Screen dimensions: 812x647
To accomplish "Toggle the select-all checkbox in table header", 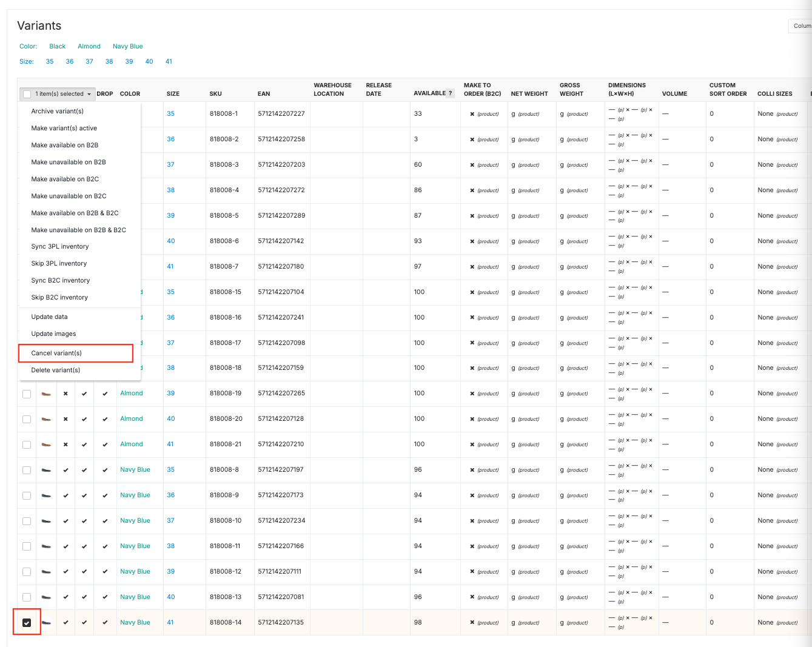I will 27,94.
